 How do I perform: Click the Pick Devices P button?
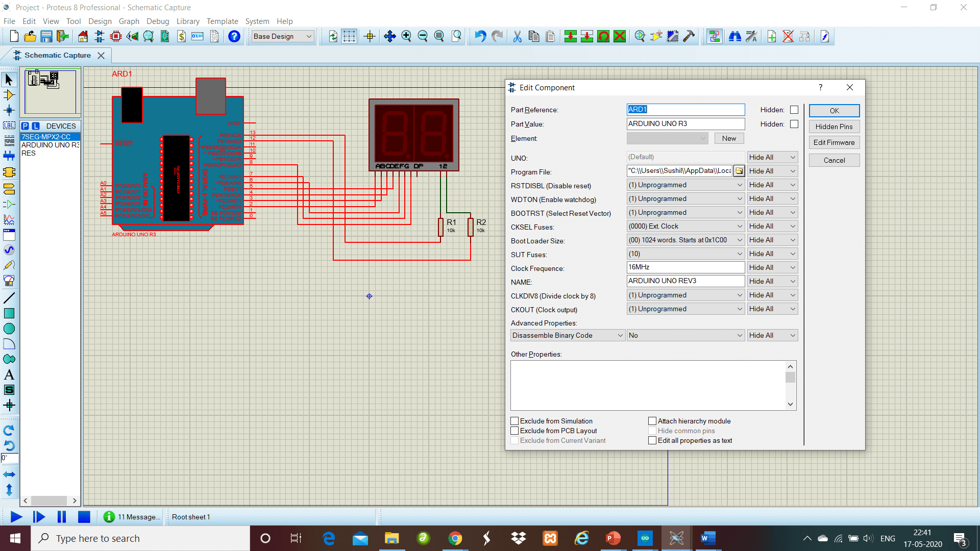click(x=25, y=126)
